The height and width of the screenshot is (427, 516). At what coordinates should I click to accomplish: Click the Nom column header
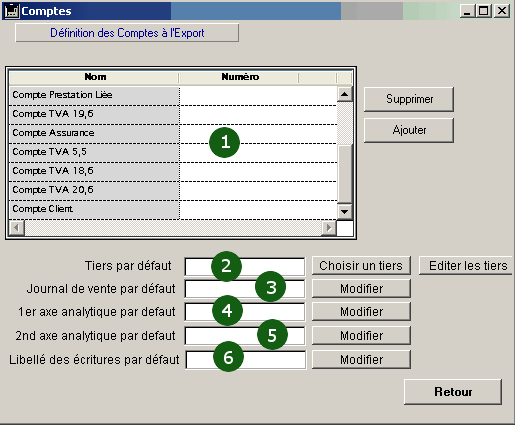point(95,77)
